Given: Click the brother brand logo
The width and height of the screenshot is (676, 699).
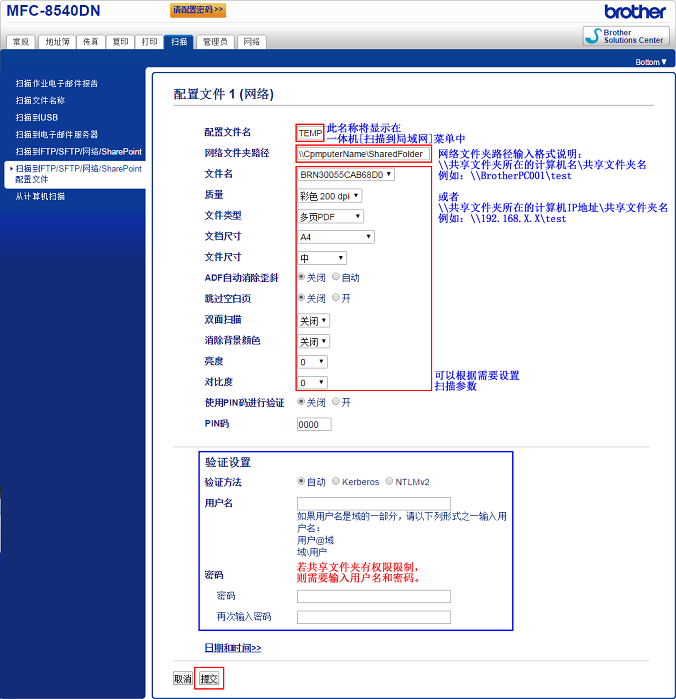Looking at the screenshot, I should 634,11.
